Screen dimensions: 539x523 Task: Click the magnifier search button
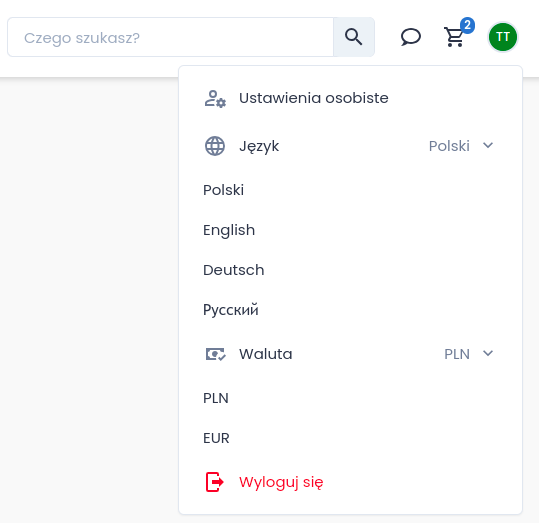coord(354,37)
